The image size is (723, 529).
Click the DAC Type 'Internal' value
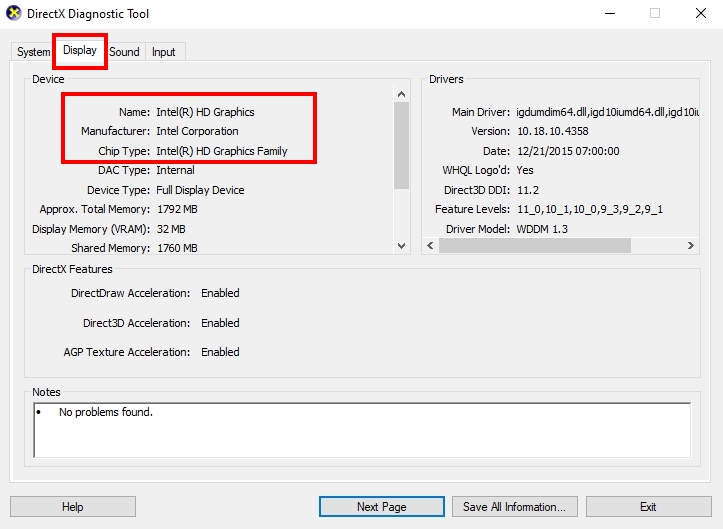175,170
